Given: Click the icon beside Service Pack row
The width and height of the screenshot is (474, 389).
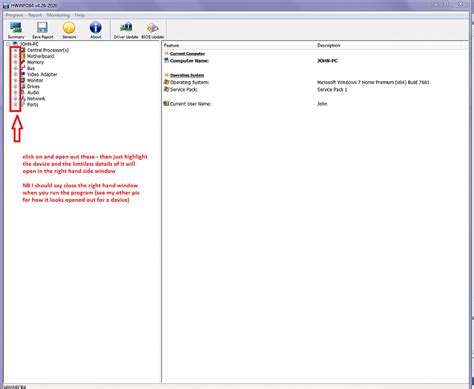Looking at the screenshot, I should click(166, 89).
